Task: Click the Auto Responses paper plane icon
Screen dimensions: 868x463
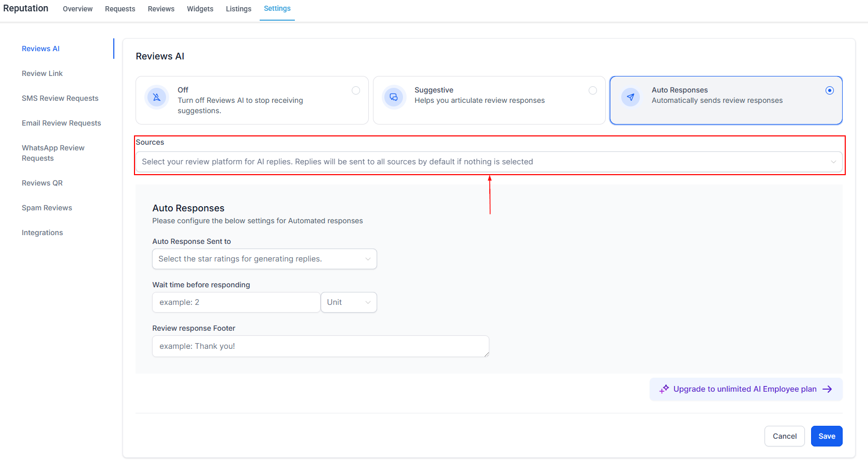Action: 631,97
